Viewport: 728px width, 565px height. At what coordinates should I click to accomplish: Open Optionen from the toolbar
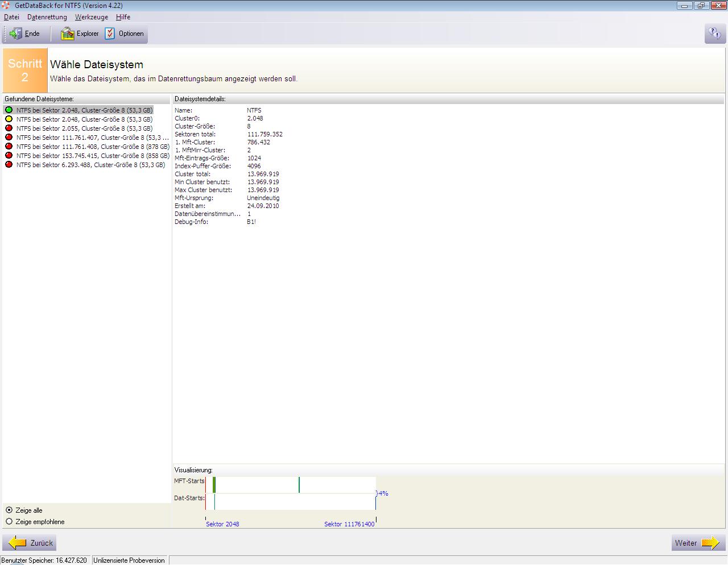coord(125,34)
